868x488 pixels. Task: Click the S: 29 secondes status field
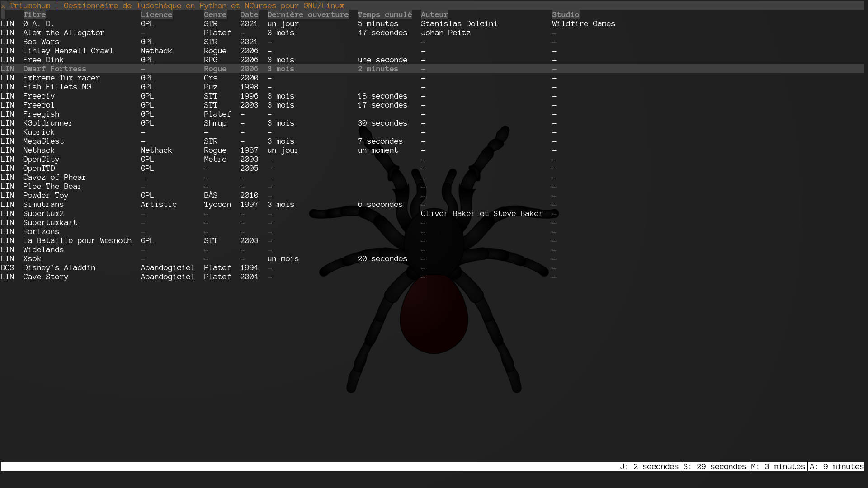pyautogui.click(x=715, y=467)
